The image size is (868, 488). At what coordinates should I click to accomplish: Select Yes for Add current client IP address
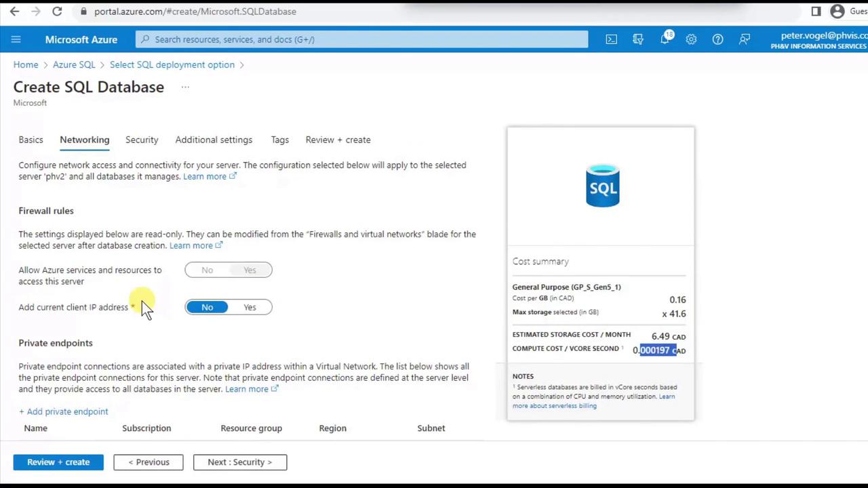click(x=250, y=308)
